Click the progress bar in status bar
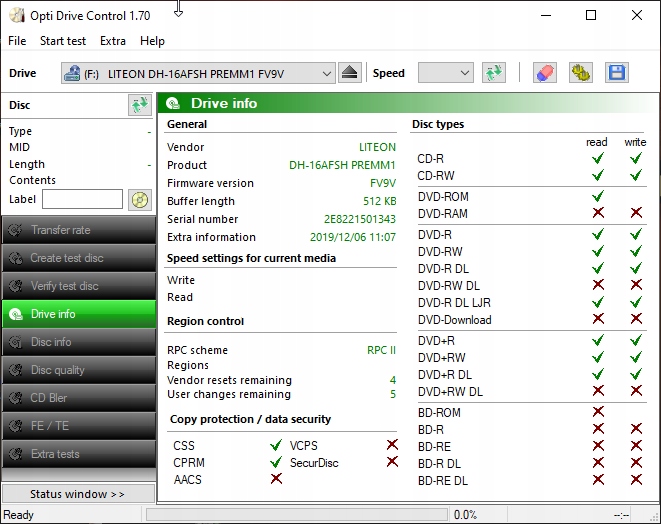This screenshot has height=524, width=661. [x=295, y=515]
